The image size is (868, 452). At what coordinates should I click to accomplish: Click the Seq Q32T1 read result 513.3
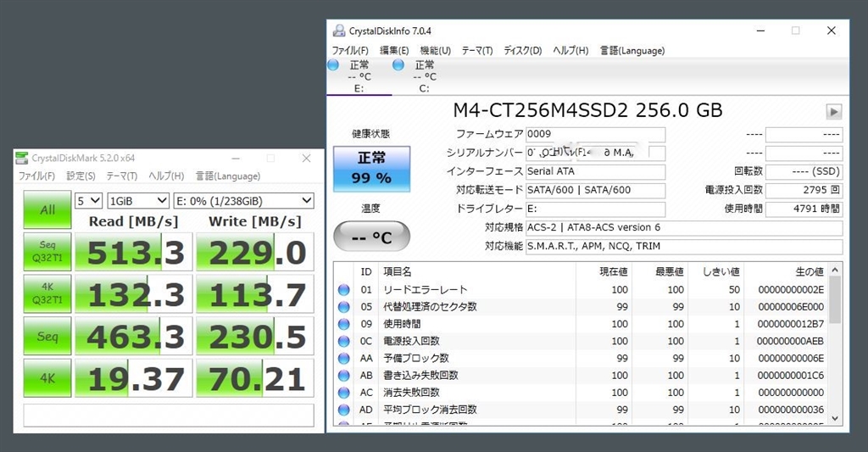[x=133, y=252]
